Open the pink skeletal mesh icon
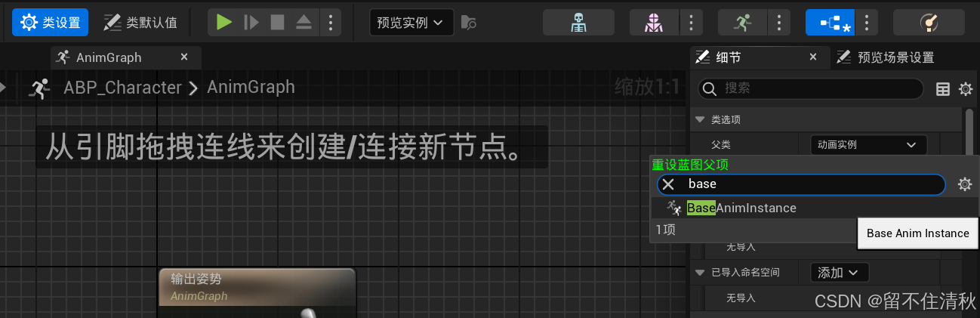980x318 pixels. pyautogui.click(x=654, y=23)
